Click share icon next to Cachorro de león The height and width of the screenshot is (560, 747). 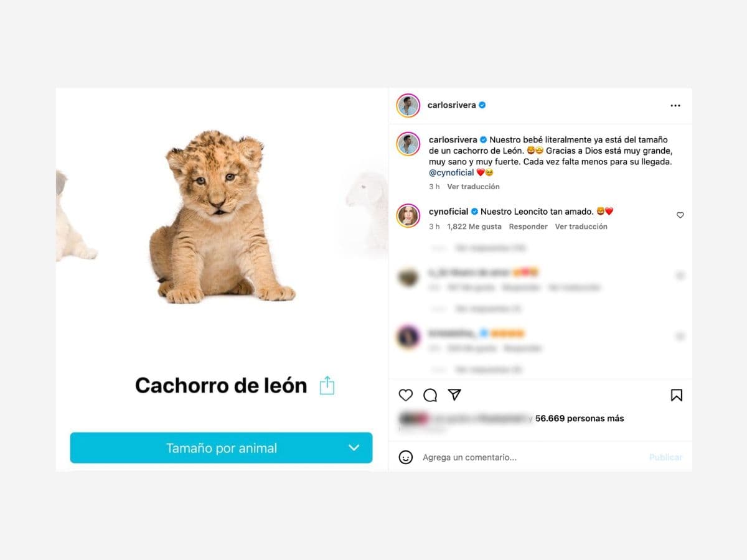coord(327,386)
